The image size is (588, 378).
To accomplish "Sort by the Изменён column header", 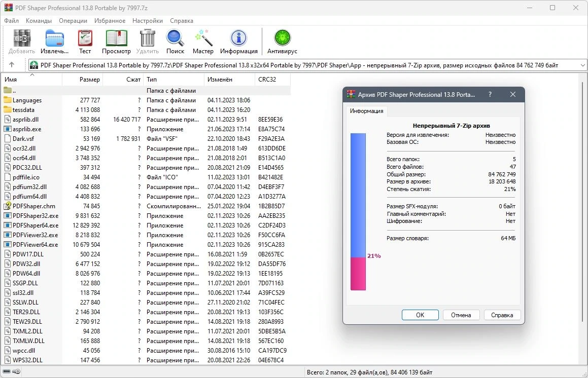I will point(229,80).
